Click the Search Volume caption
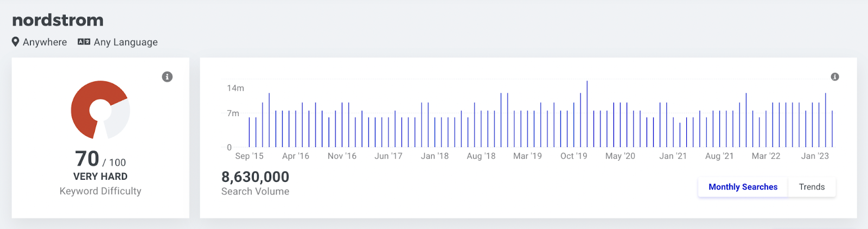Viewport: 868px width, 229px height. coord(255,192)
